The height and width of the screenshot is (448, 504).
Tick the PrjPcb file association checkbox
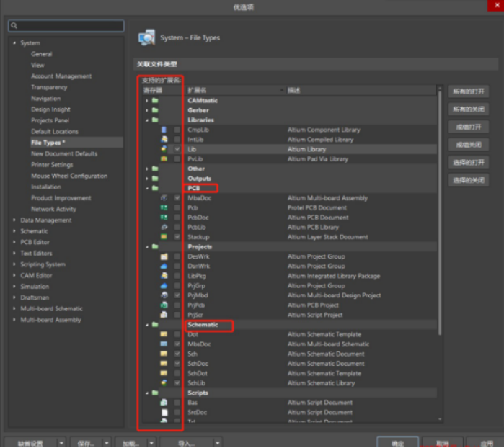pos(177,305)
